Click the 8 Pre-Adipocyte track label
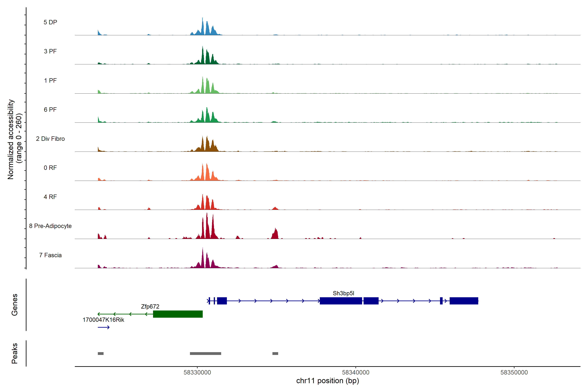 (50, 226)
